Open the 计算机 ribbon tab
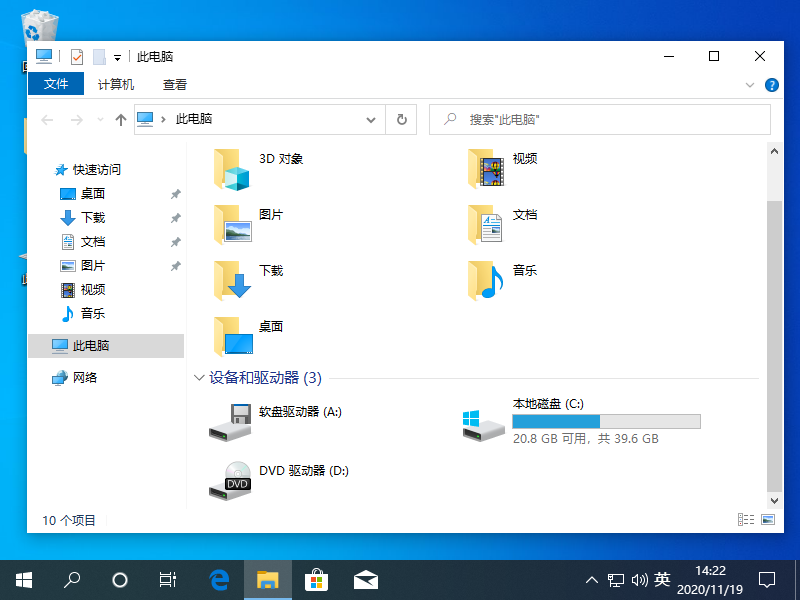Screen dimensions: 800x600 click(x=116, y=85)
